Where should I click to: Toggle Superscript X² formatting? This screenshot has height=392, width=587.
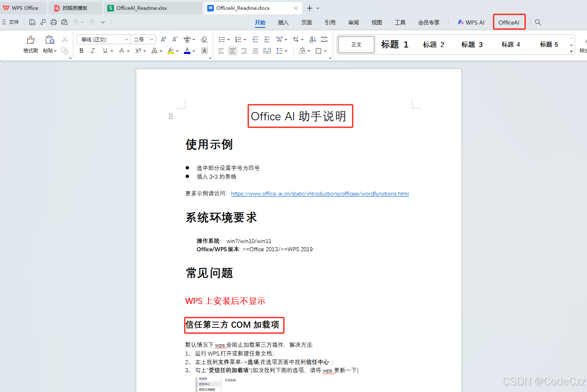(x=138, y=51)
